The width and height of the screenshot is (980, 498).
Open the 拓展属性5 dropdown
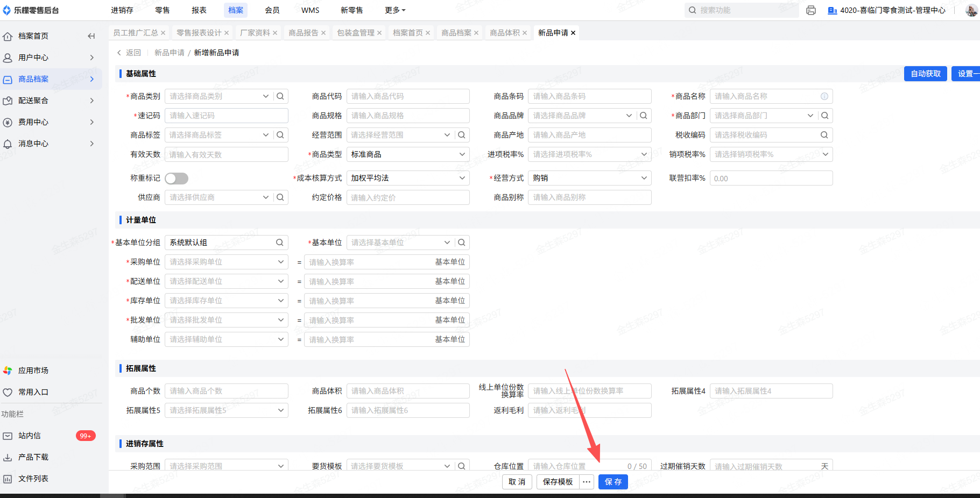[227, 410]
